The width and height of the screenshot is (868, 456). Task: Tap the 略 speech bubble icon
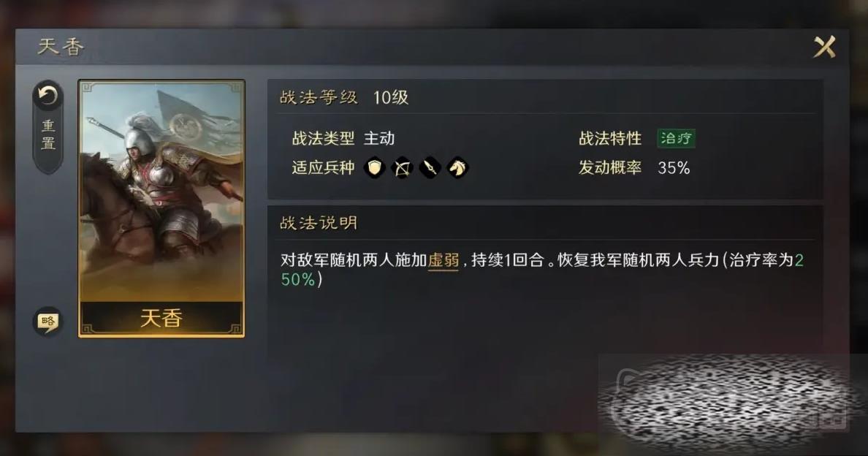[x=47, y=322]
